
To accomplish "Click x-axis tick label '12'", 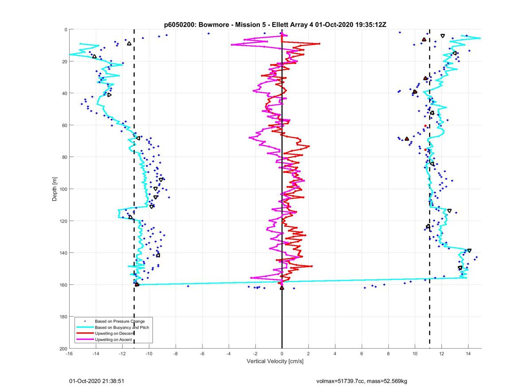I will tap(442, 354).
